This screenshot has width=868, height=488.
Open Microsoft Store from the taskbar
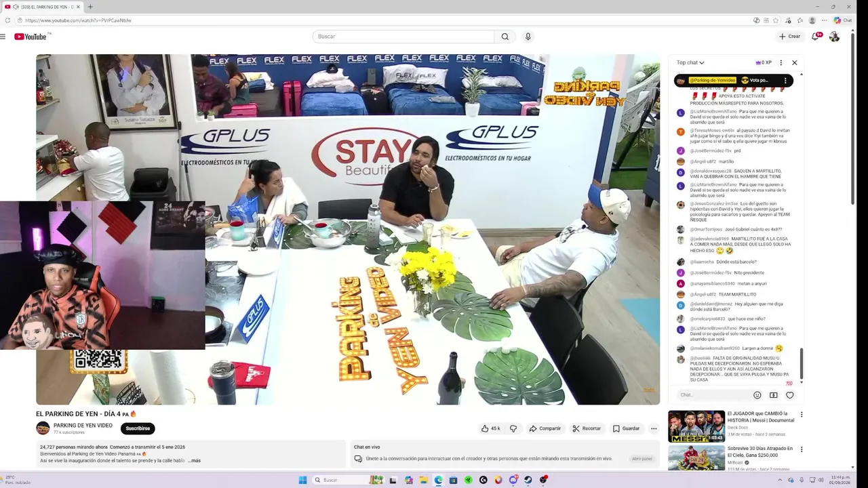454,480
